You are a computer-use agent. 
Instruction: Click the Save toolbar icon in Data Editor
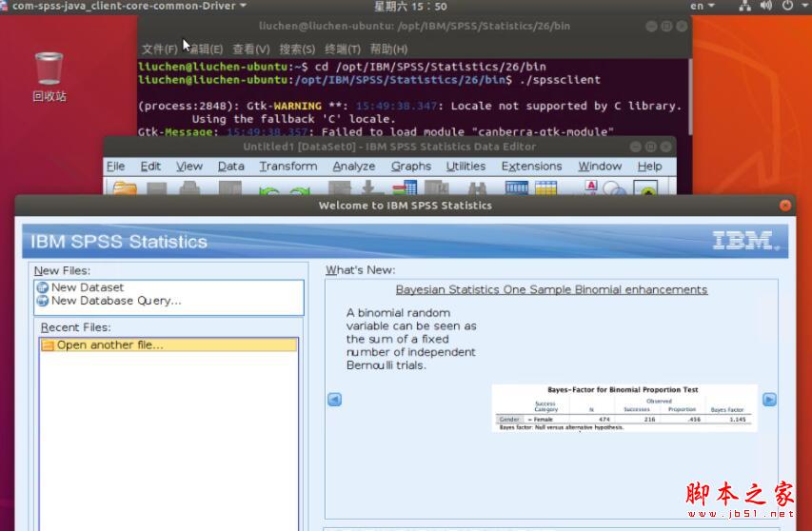157,187
